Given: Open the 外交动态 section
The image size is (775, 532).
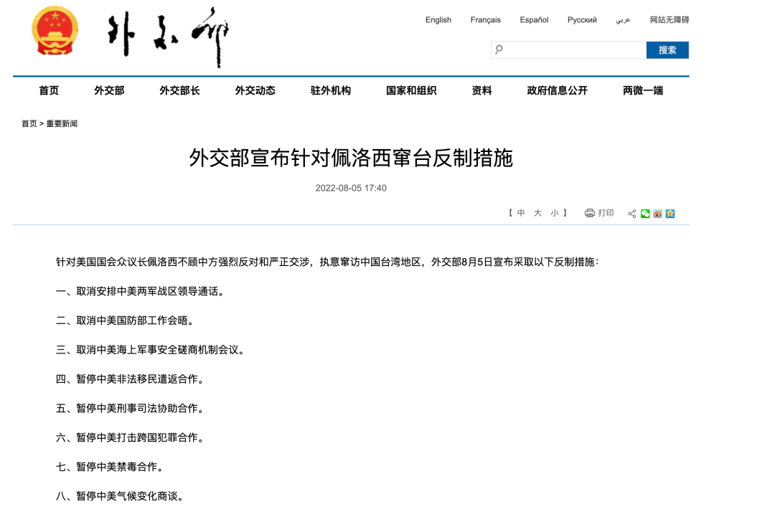Looking at the screenshot, I should pyautogui.click(x=255, y=90).
